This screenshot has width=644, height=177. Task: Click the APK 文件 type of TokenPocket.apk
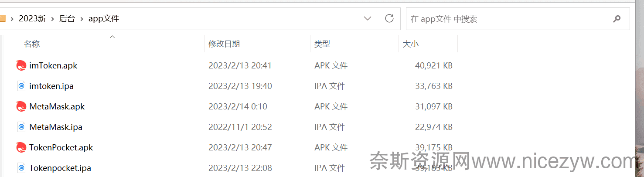331,148
